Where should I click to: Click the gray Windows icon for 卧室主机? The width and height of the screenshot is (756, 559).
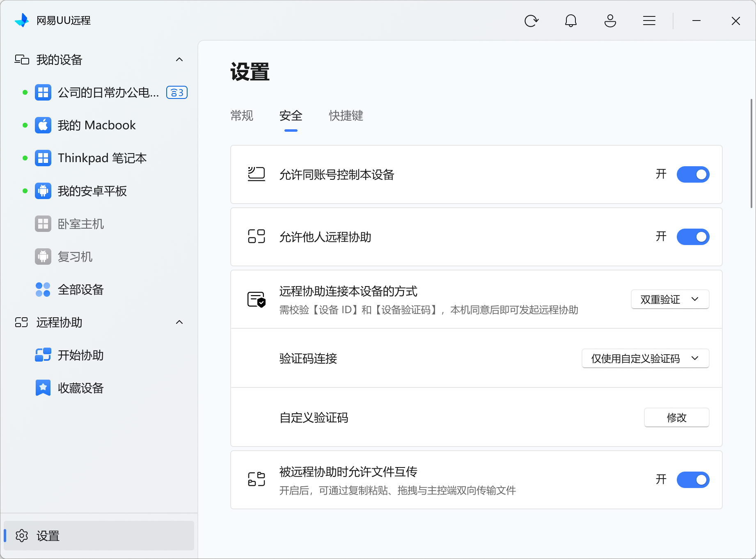(x=43, y=224)
